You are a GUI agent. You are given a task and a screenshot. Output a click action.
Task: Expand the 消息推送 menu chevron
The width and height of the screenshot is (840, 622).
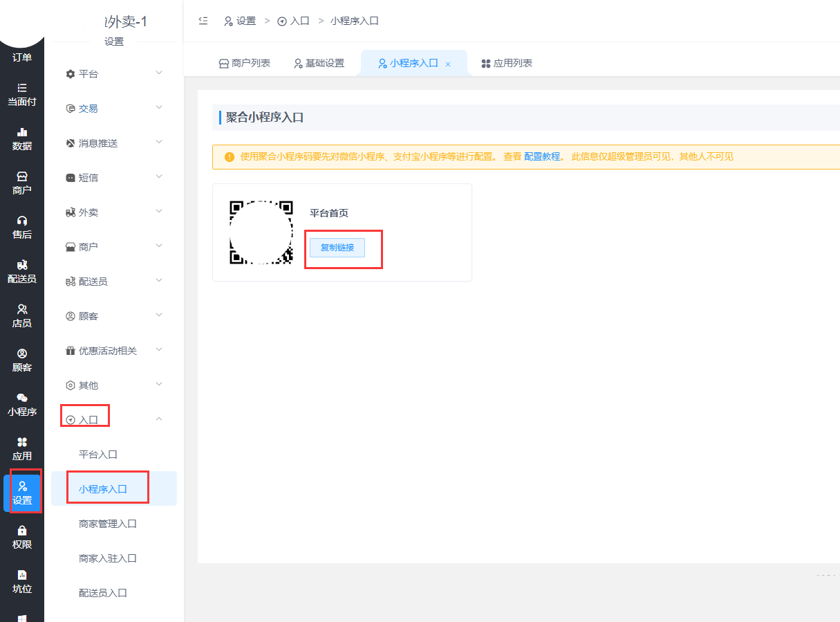coord(159,142)
